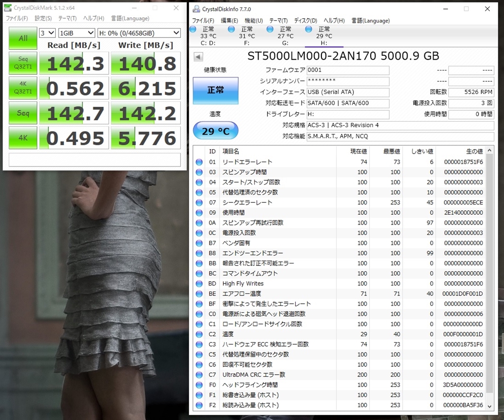Click the status orb for the C2 temperature row
This screenshot has width=504, height=420.
coord(199,334)
